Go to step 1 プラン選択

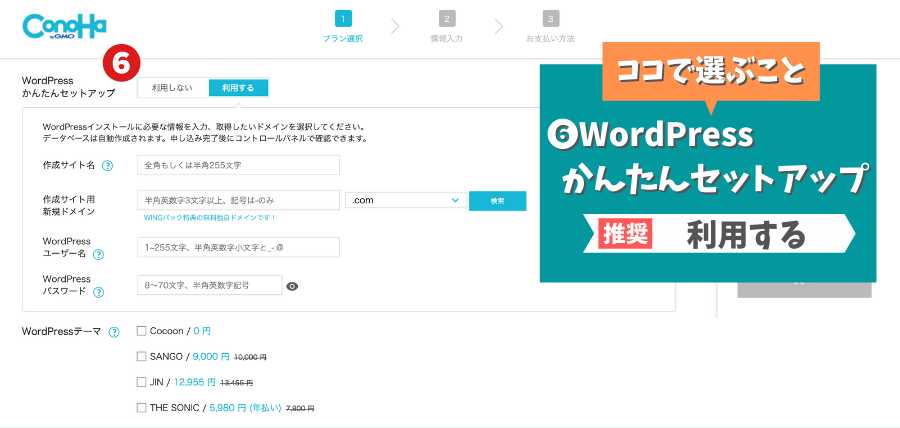coord(343,28)
